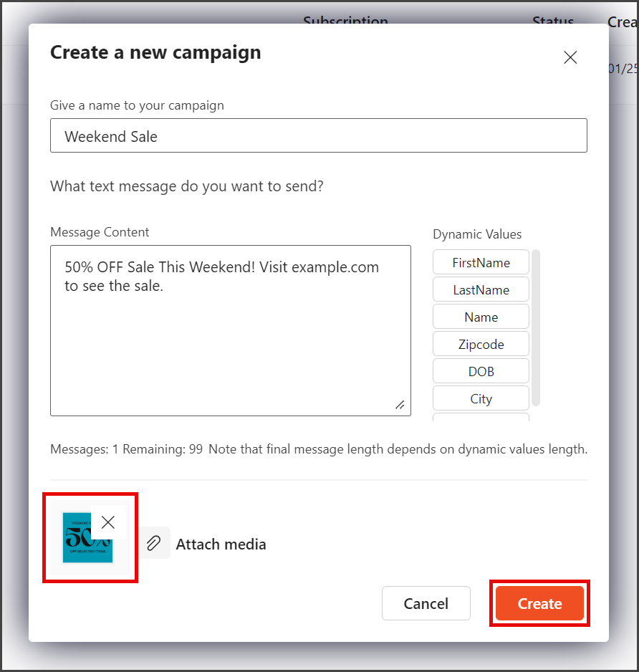Screen dimensions: 639x672
Task: Cancel the new campaign
Action: (426, 603)
